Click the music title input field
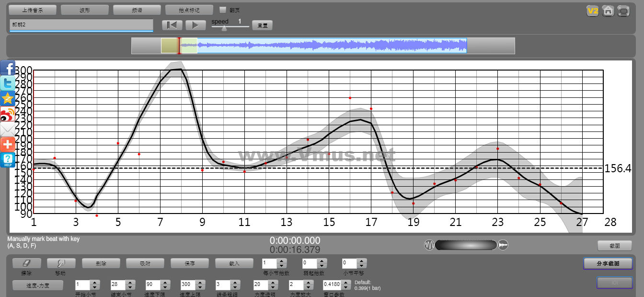This screenshot has width=644, height=297. click(x=81, y=25)
